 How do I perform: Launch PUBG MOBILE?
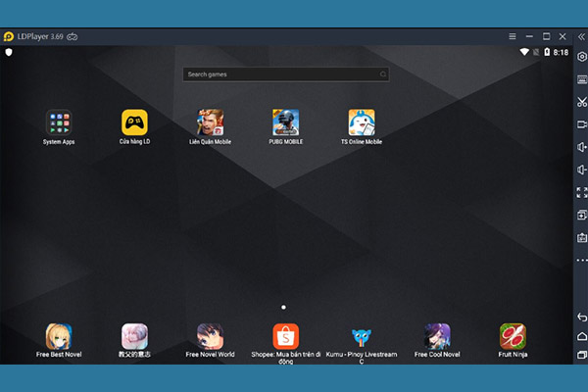286,122
